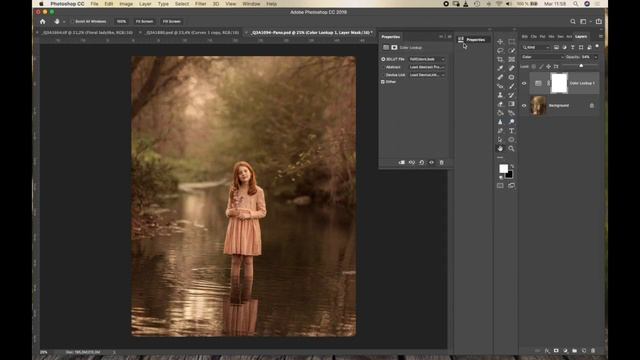Image resolution: width=640 pixels, height=360 pixels.
Task: Click the foreground color swatch
Action: click(503, 169)
